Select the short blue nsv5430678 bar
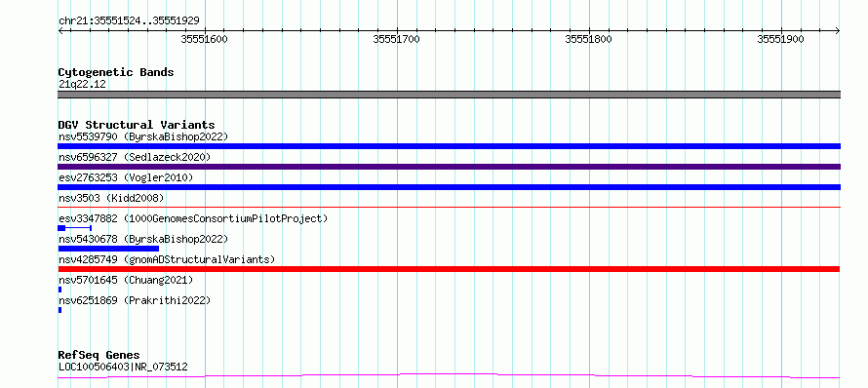Viewport: 868px width, 388px height. 108,249
